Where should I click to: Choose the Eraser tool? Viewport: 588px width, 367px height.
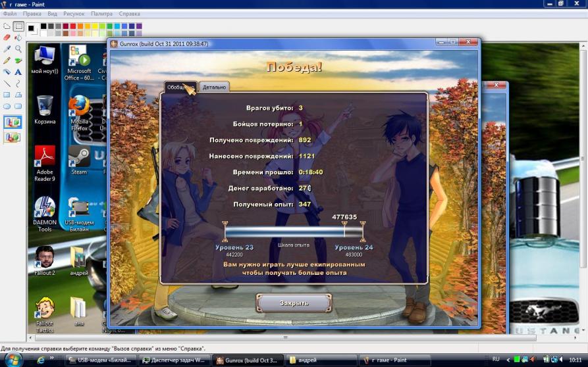pos(7,37)
